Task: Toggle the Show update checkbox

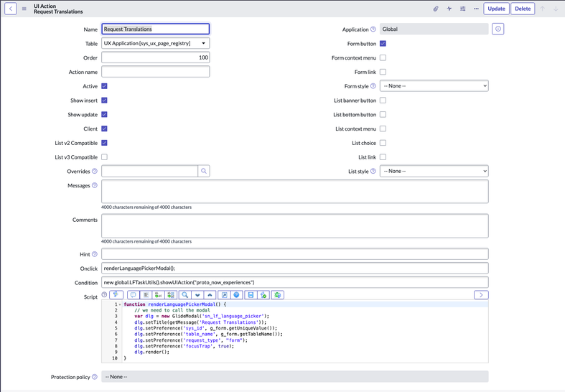Action: [105, 115]
